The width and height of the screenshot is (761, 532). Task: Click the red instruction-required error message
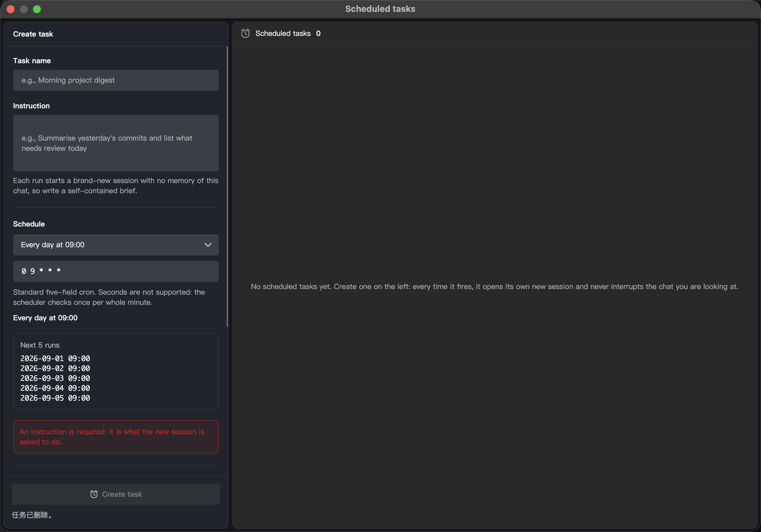coord(116,437)
